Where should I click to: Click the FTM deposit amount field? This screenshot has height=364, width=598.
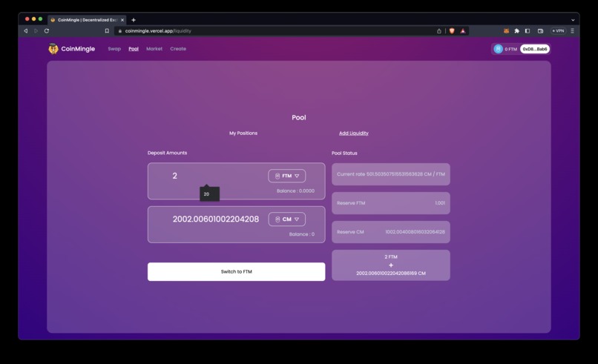[x=217, y=176]
